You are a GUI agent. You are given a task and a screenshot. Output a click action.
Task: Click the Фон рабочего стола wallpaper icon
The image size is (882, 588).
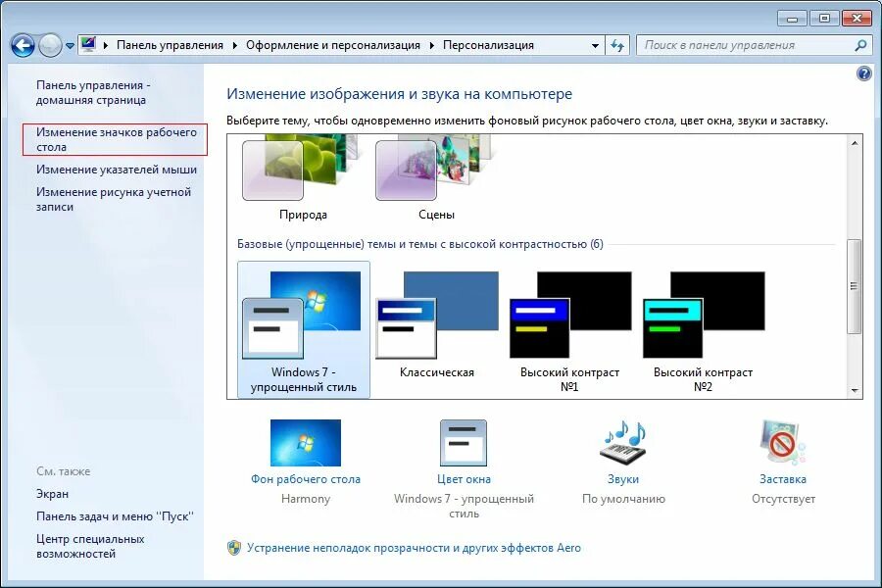coord(306,442)
